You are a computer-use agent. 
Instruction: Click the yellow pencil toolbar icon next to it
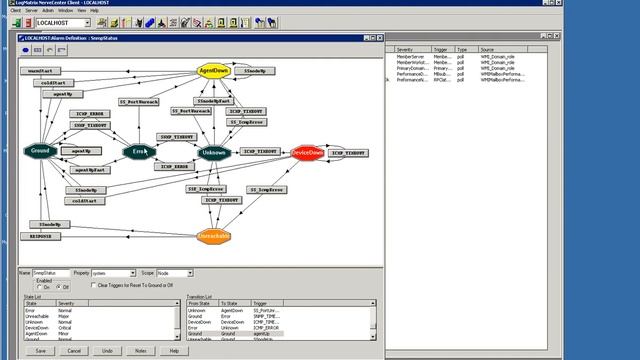coord(114,23)
